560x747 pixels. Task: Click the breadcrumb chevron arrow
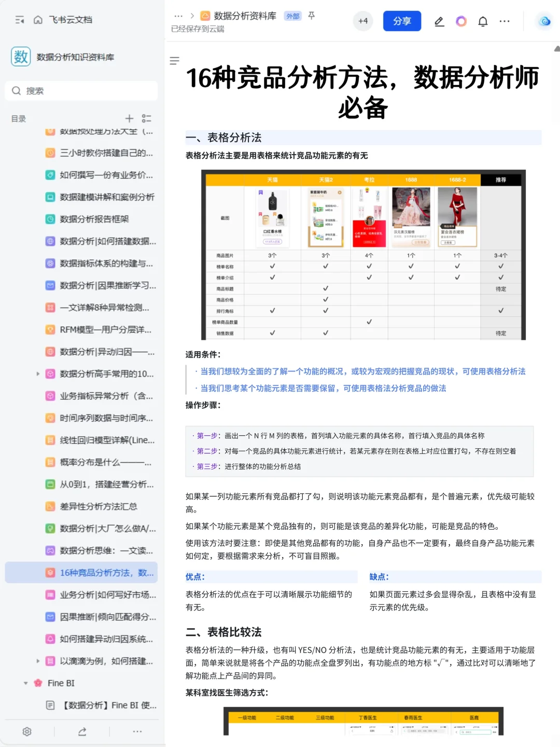192,16
